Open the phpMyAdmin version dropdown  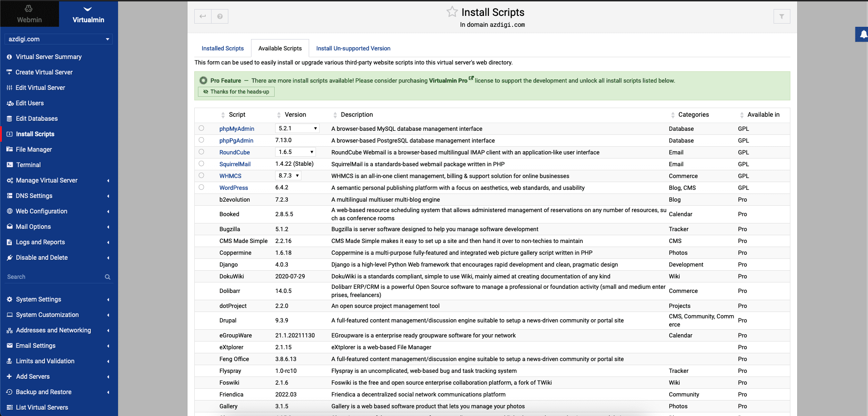[x=297, y=129]
